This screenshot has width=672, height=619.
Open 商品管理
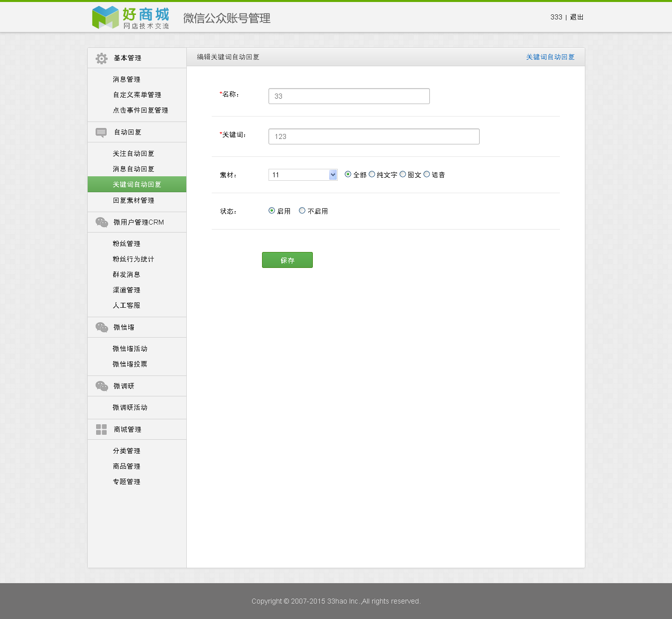pyautogui.click(x=127, y=467)
